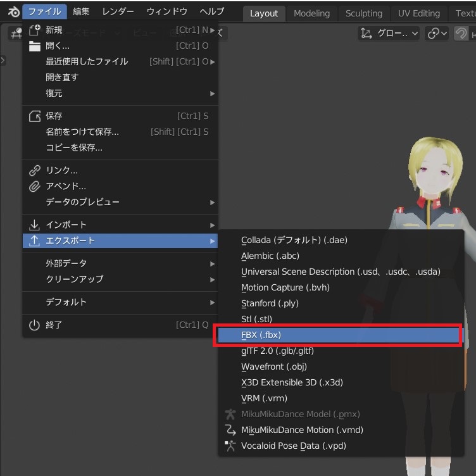The height and width of the screenshot is (476, 476).
Task: Select 開き直す menu entry
Action: coord(120,77)
